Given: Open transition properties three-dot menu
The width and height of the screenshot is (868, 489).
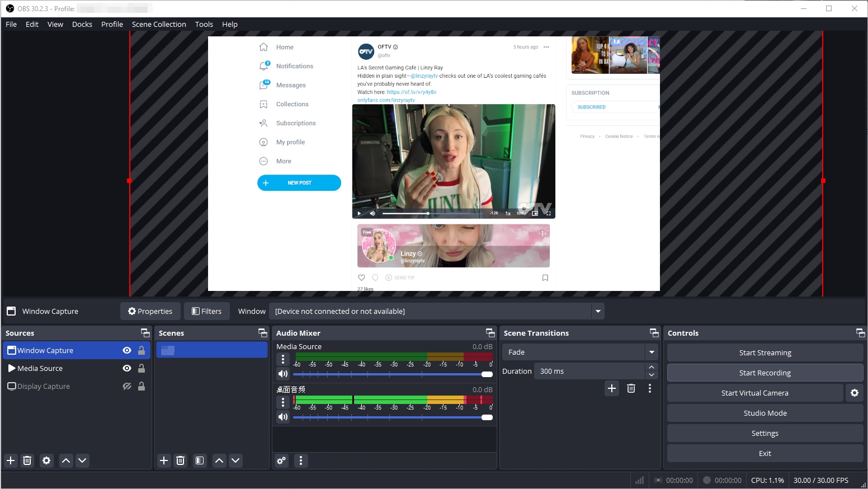Looking at the screenshot, I should (649, 388).
